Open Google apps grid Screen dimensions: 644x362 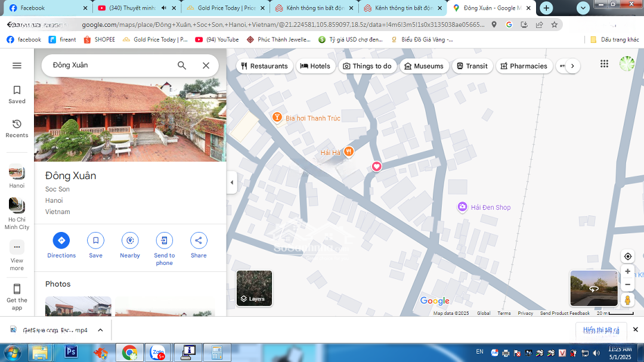604,64
